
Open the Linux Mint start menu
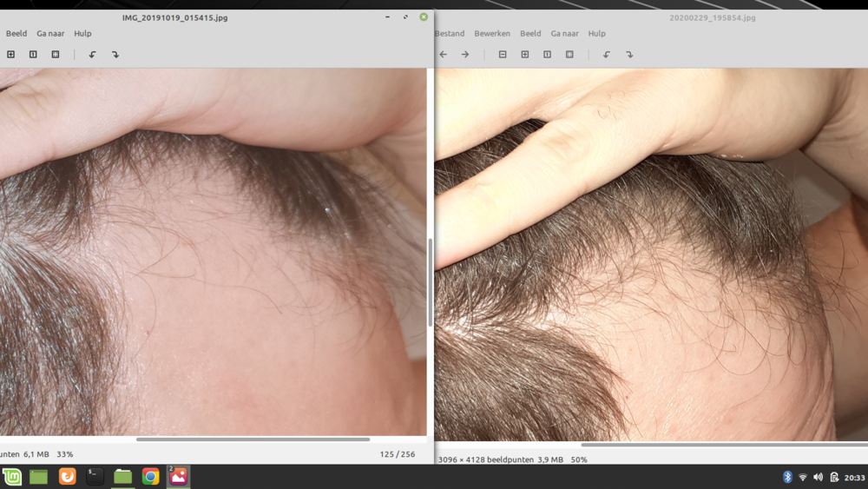[11, 477]
